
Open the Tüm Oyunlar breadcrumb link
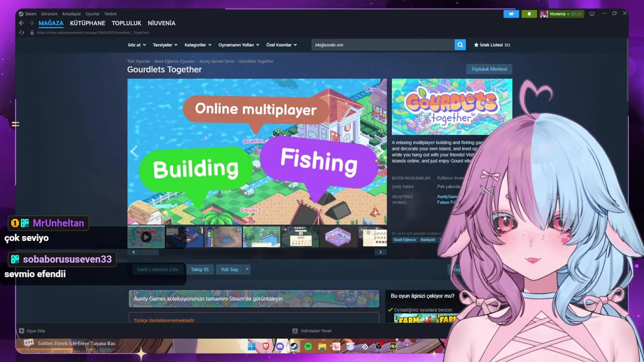[138, 61]
